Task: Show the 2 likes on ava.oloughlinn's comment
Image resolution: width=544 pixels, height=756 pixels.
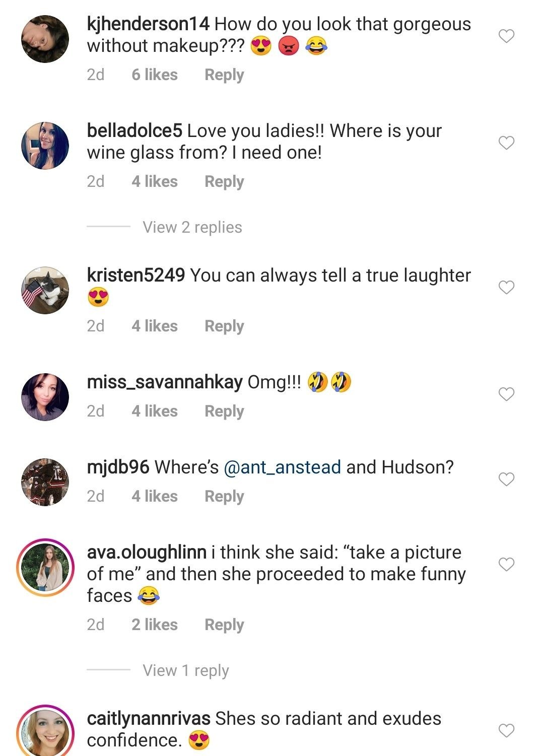Action: coord(155,625)
